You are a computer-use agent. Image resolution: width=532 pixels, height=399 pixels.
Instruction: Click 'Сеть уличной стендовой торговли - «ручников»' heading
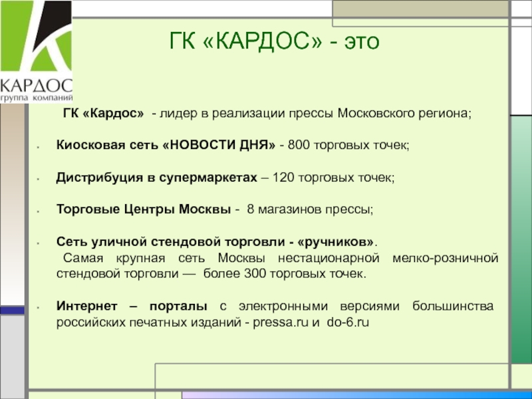215,242
